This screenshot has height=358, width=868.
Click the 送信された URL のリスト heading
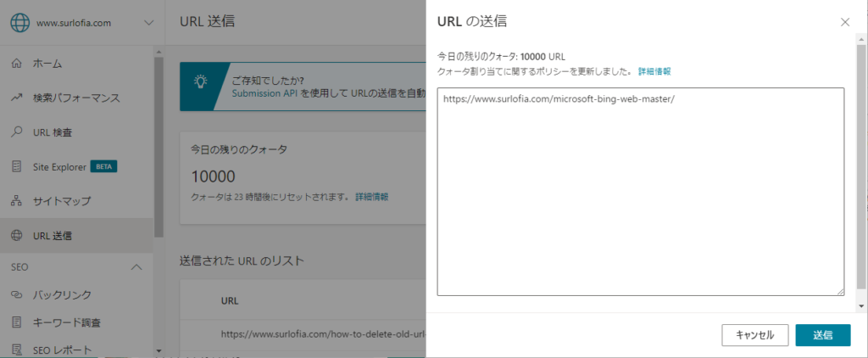click(x=242, y=260)
